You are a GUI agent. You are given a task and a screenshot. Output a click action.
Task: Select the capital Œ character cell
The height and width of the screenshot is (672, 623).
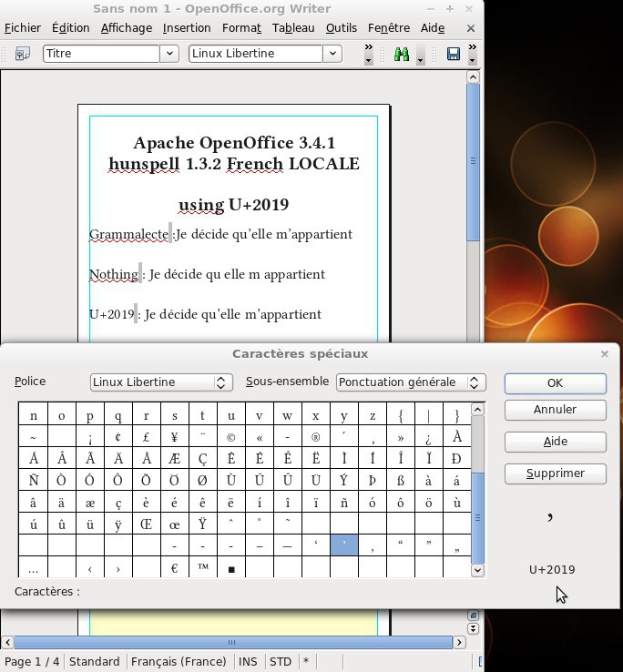[x=147, y=524]
